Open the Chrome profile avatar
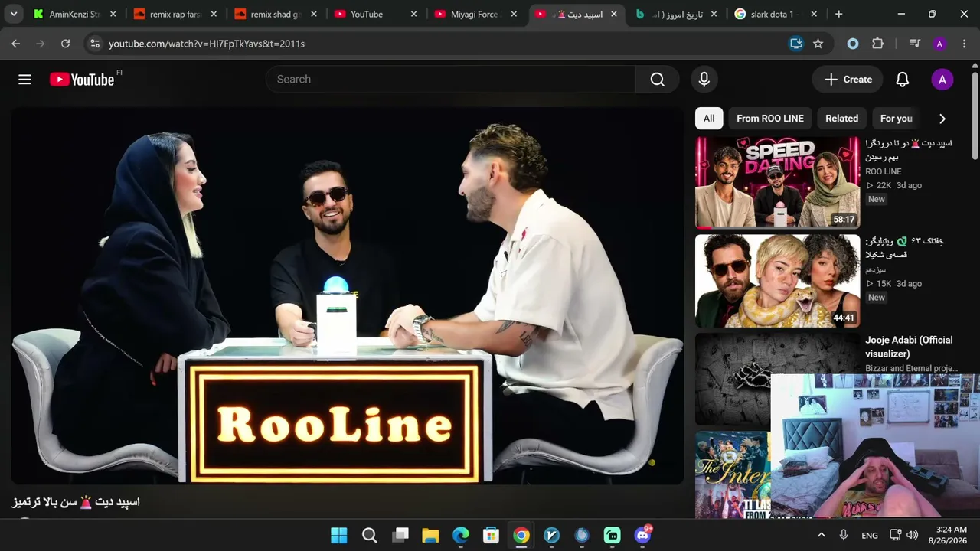This screenshot has height=551, width=980. click(x=939, y=44)
